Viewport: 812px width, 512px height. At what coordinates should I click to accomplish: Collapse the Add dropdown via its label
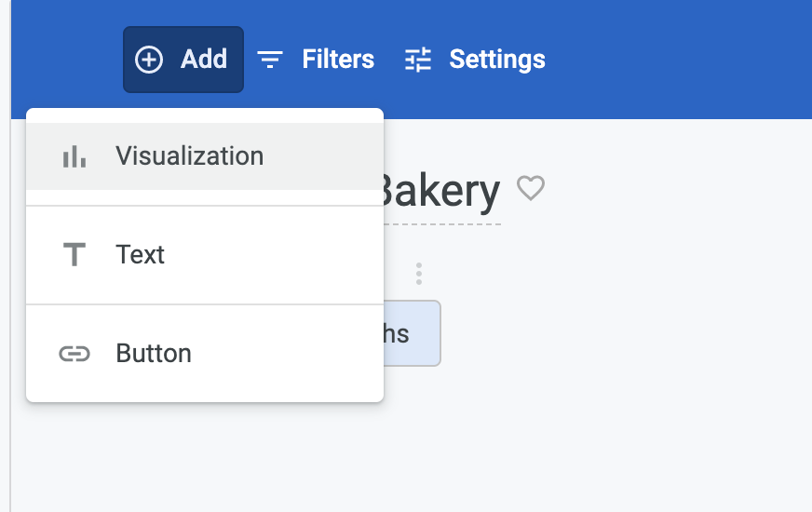click(x=204, y=60)
